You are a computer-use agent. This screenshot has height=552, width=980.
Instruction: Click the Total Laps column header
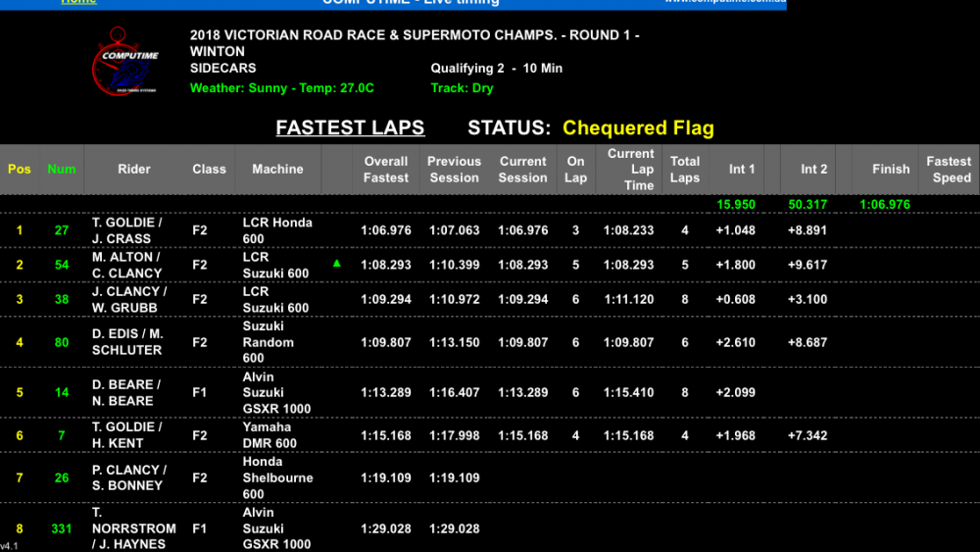tap(684, 170)
